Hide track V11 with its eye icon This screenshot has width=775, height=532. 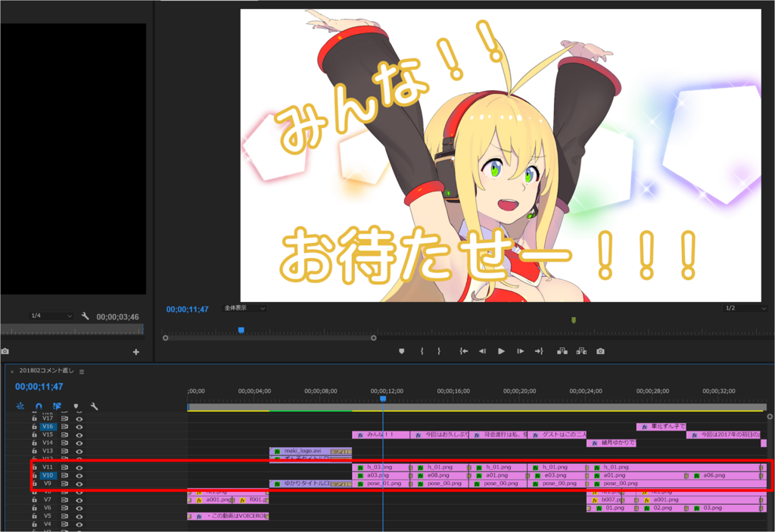tap(79, 467)
